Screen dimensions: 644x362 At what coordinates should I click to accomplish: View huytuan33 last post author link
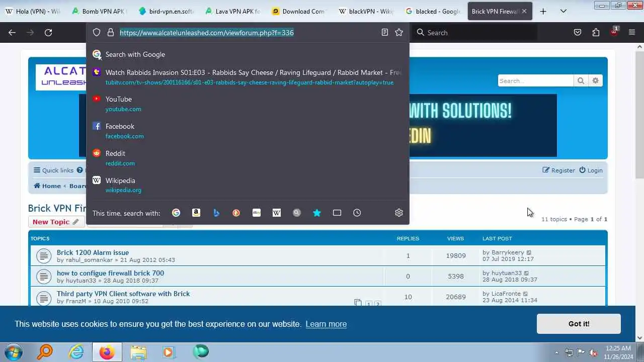507,273
